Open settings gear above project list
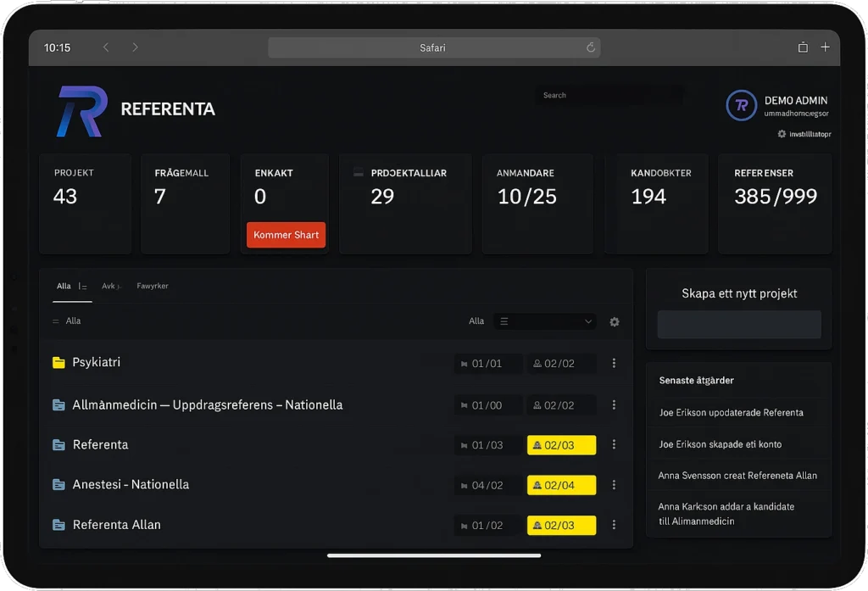 [615, 322]
